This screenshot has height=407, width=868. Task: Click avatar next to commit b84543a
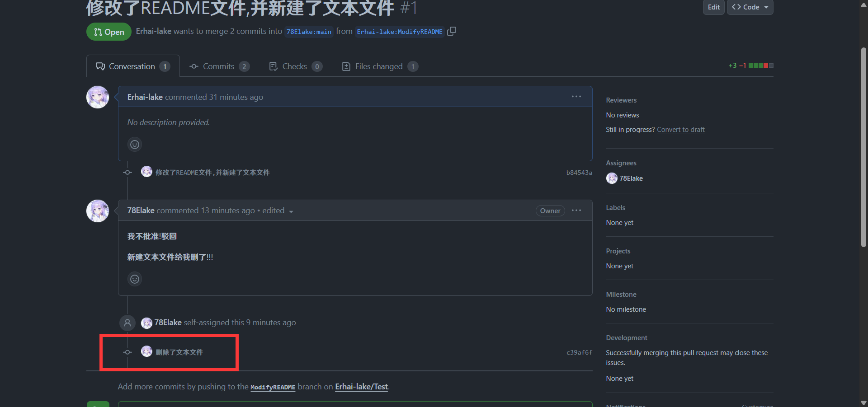146,172
